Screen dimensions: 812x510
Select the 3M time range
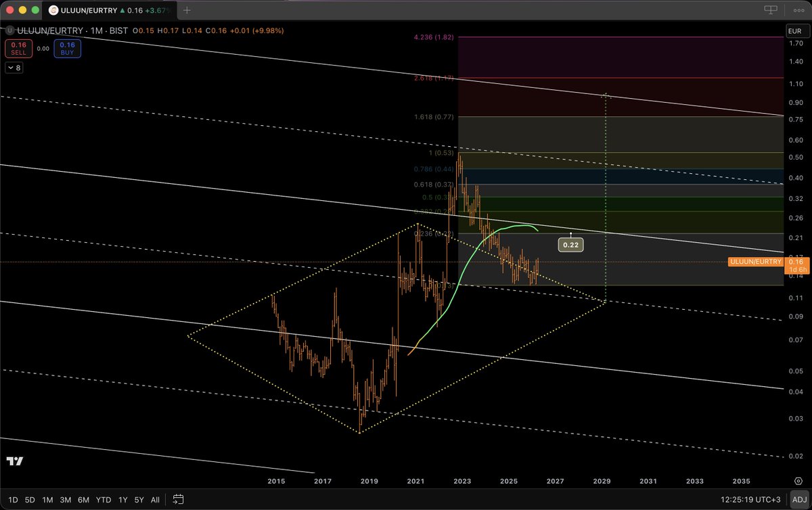click(66, 500)
